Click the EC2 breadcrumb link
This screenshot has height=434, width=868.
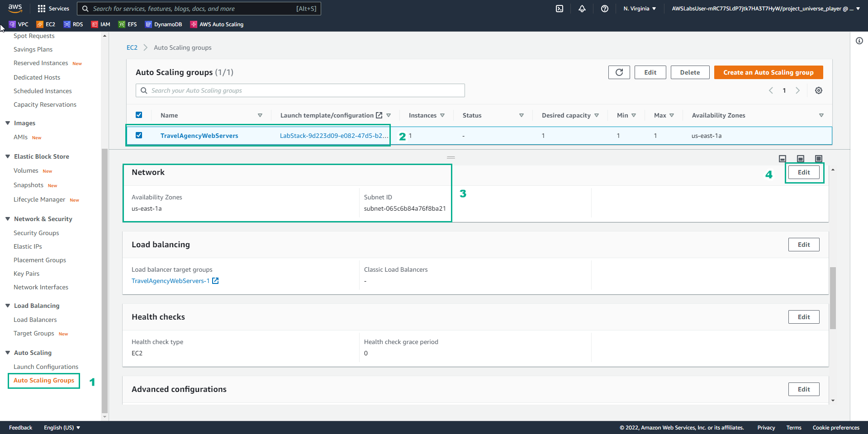pos(132,47)
